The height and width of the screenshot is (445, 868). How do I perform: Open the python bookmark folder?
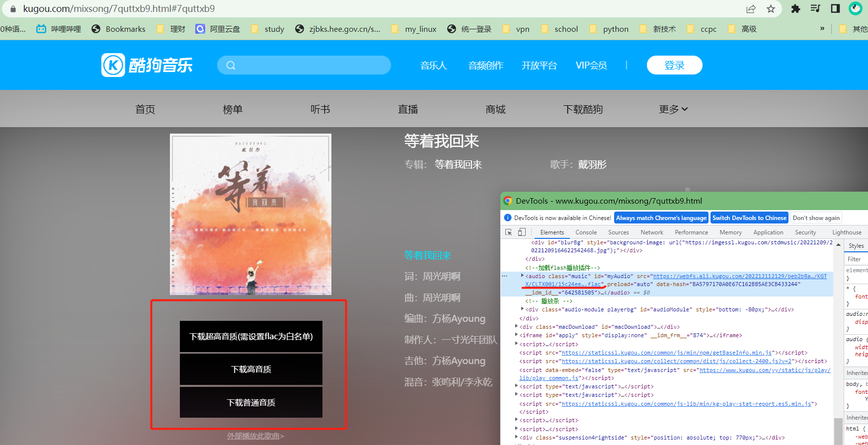[609, 29]
